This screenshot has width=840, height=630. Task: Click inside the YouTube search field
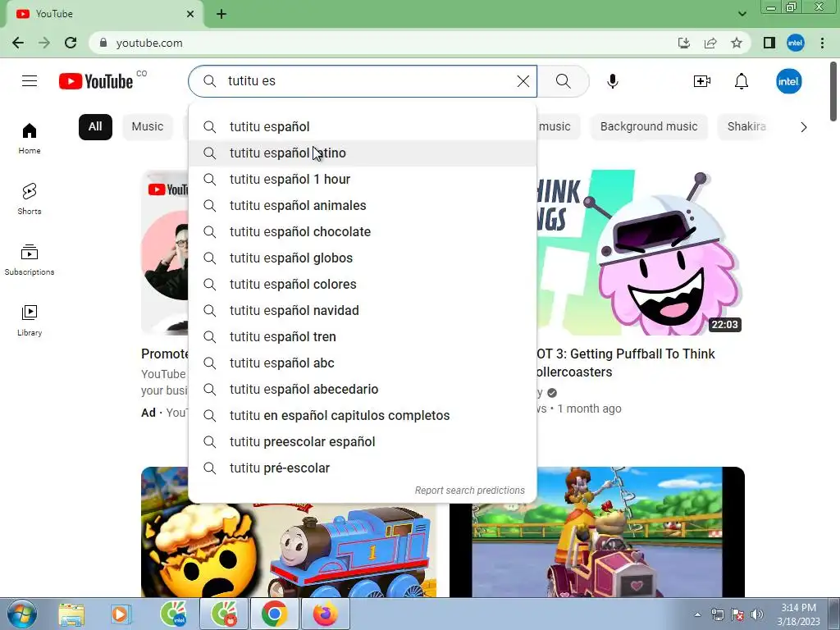pyautogui.click(x=364, y=81)
